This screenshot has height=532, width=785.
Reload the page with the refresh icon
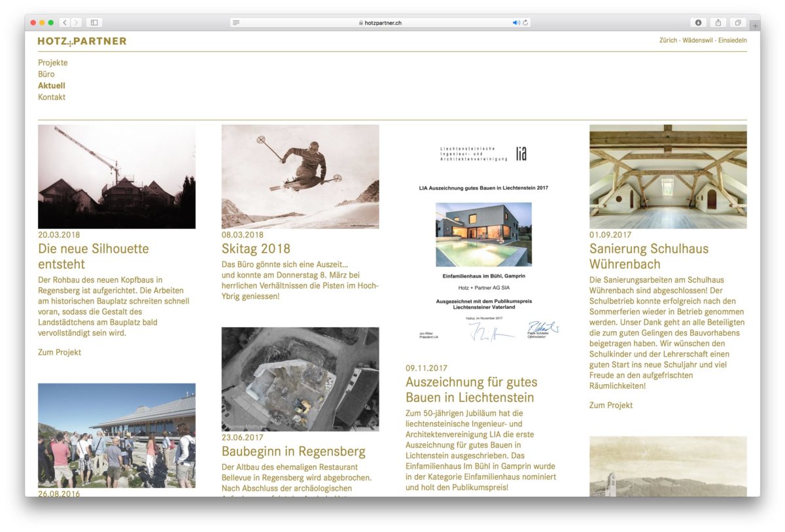coord(525,23)
